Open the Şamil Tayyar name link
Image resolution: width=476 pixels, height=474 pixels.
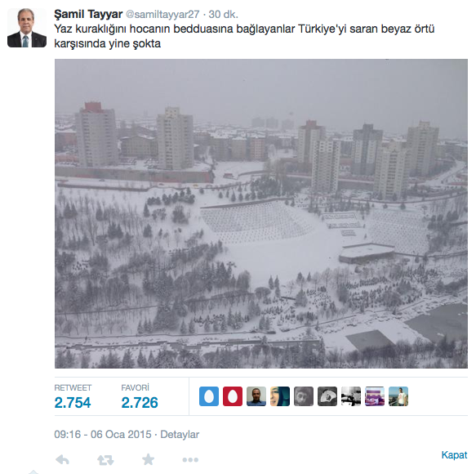click(88, 14)
